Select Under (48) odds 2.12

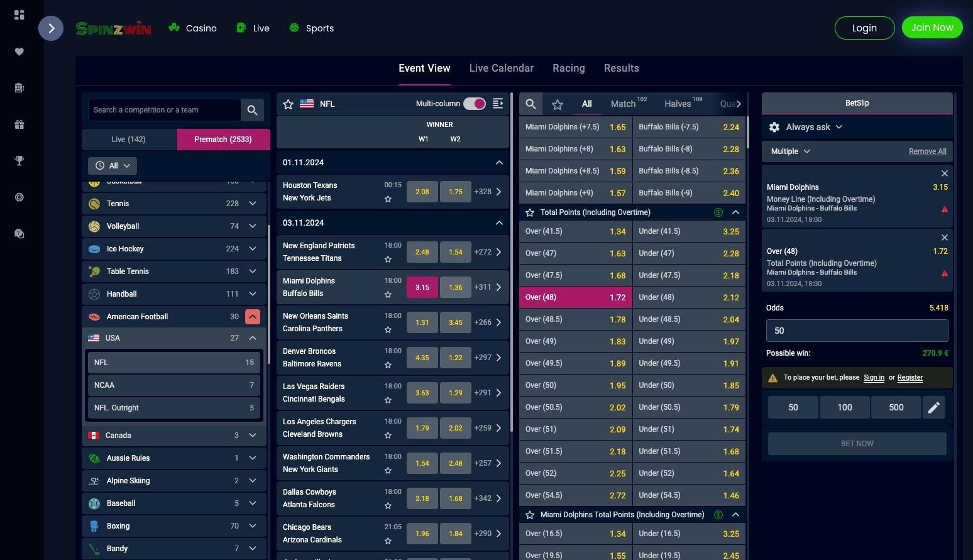click(689, 297)
